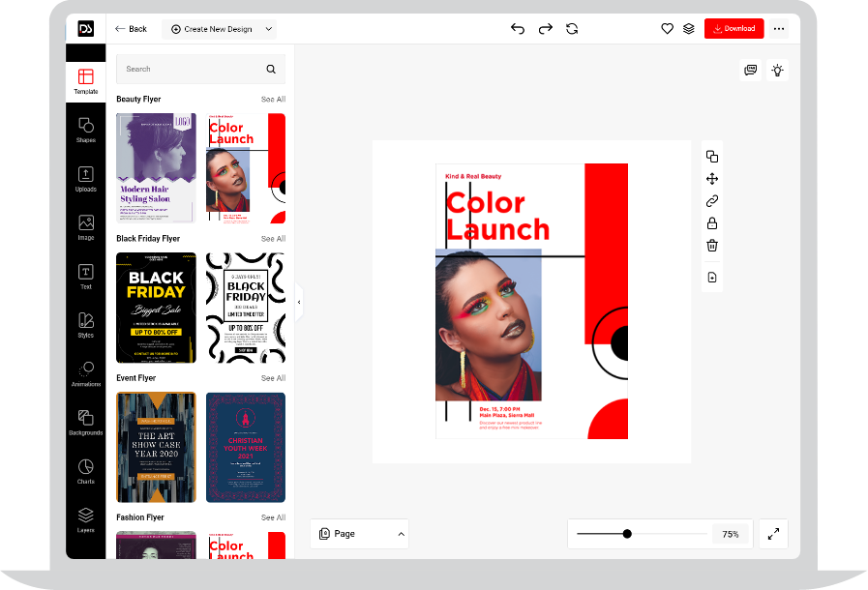
Task: Redo the last action
Action: pos(545,29)
